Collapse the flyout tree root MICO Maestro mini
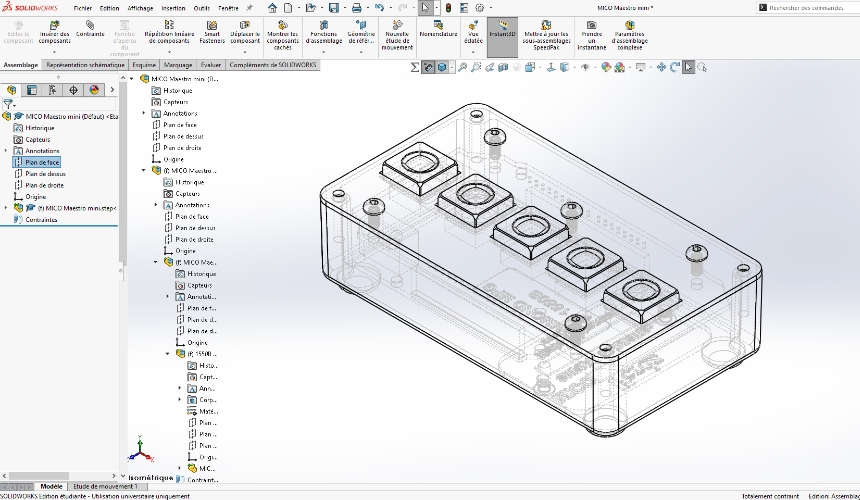The width and height of the screenshot is (860, 500). 132,79
